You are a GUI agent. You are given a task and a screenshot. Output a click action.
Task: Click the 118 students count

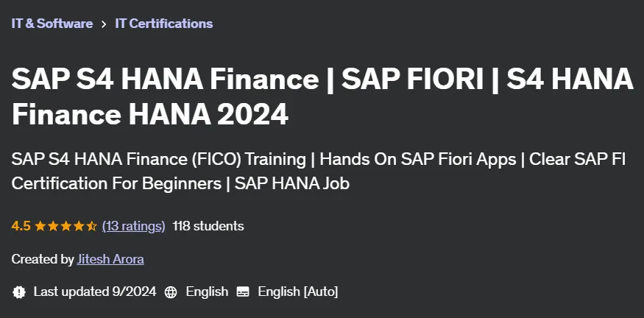coord(208,226)
